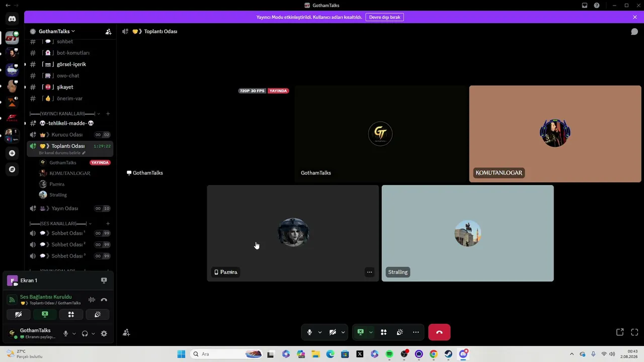Turn on camera in bottom call bar
This screenshot has height=362, width=644.
click(x=333, y=332)
